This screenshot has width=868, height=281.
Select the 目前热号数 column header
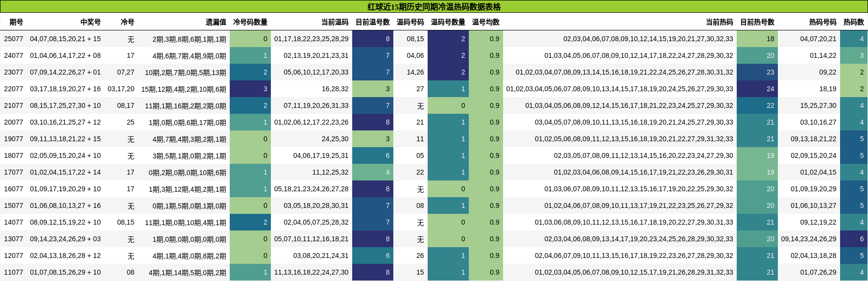[757, 22]
